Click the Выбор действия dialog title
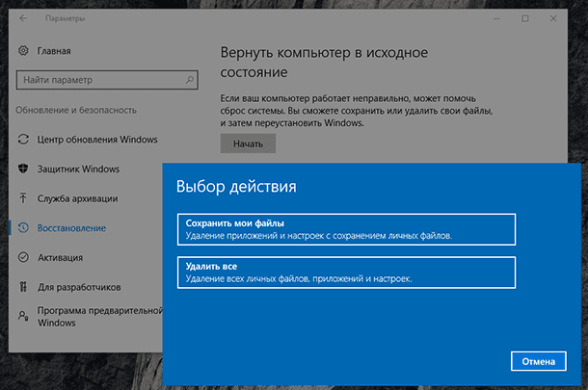This screenshot has height=390, width=588. (236, 187)
